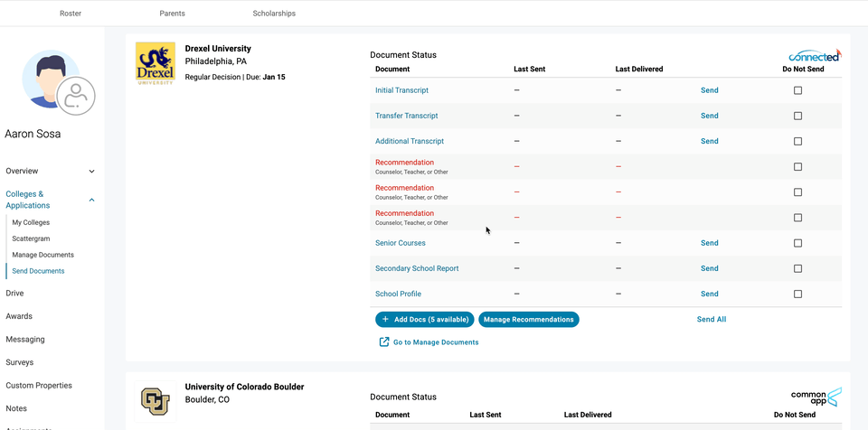
Task: Click Send All for Drexel documents
Action: pos(712,319)
